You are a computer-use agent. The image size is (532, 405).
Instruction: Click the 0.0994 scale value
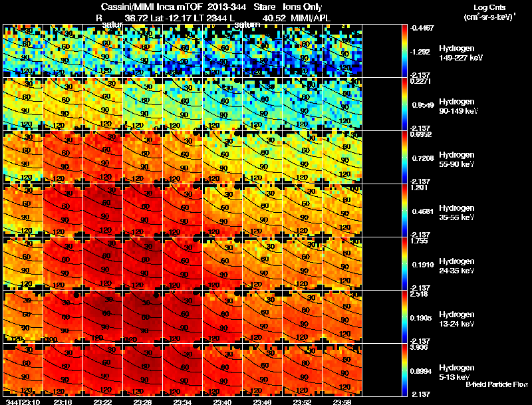click(x=421, y=372)
